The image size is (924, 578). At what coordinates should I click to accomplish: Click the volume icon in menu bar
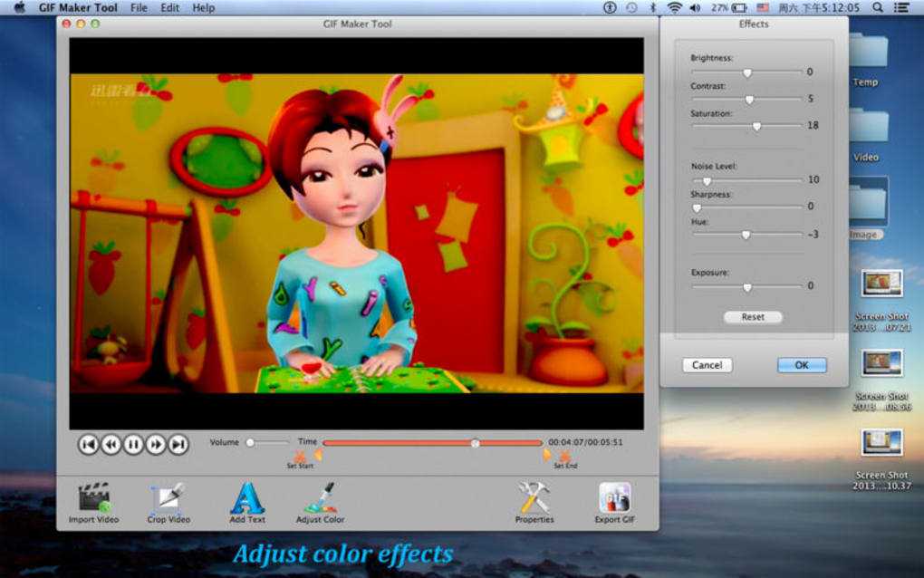(696, 7)
